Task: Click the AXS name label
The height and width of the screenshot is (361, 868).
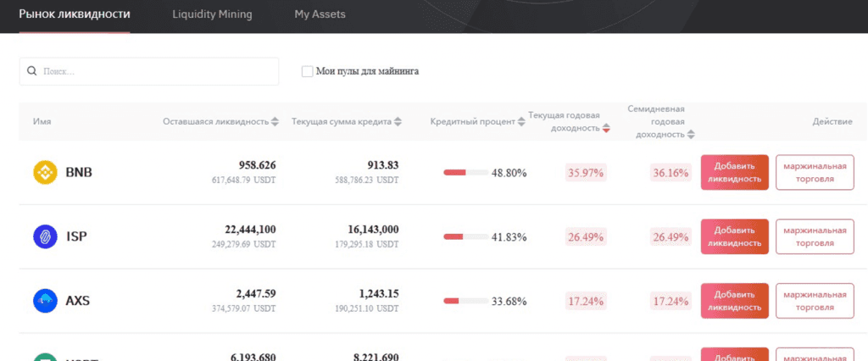Action: pos(77,301)
